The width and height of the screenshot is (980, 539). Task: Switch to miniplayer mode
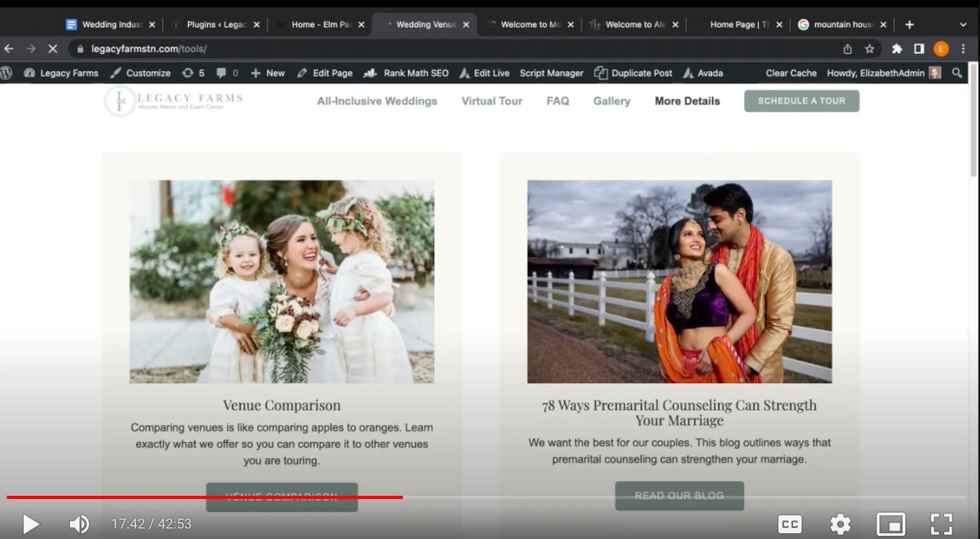891,524
